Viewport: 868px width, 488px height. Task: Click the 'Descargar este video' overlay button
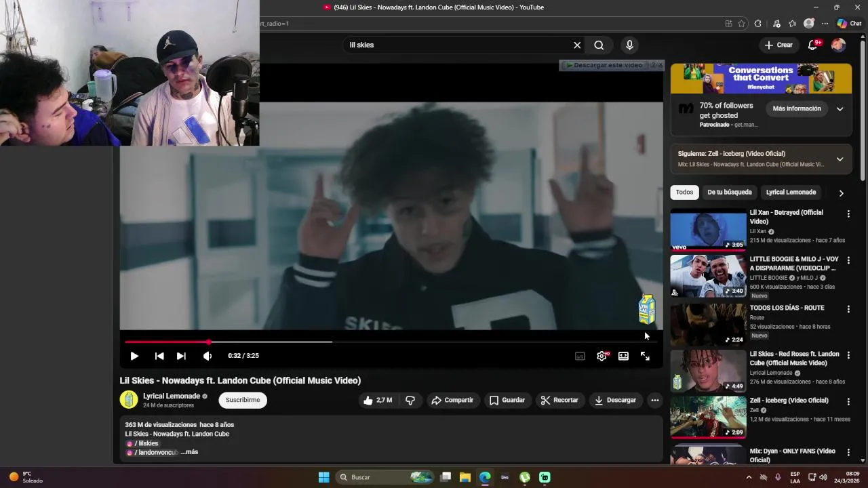[604, 65]
